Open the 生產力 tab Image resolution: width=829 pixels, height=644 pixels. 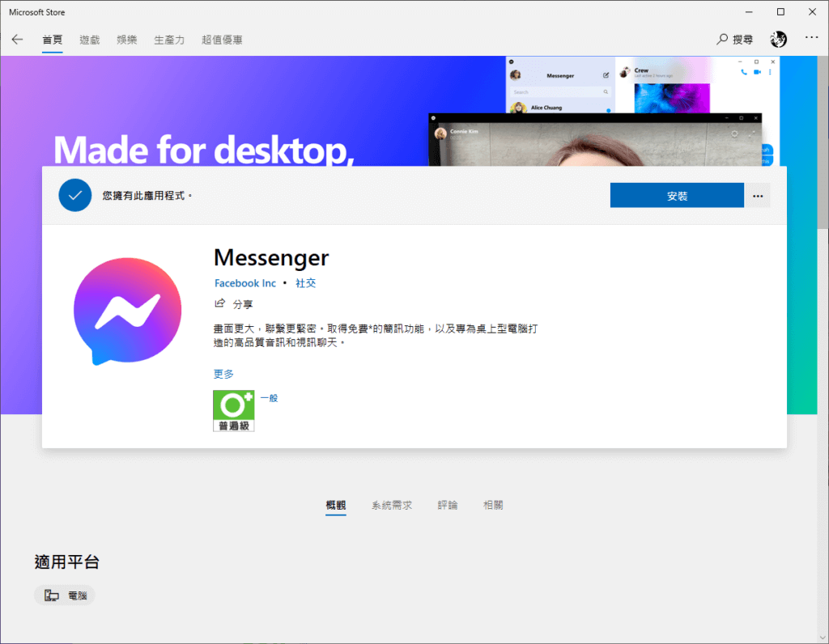(169, 40)
